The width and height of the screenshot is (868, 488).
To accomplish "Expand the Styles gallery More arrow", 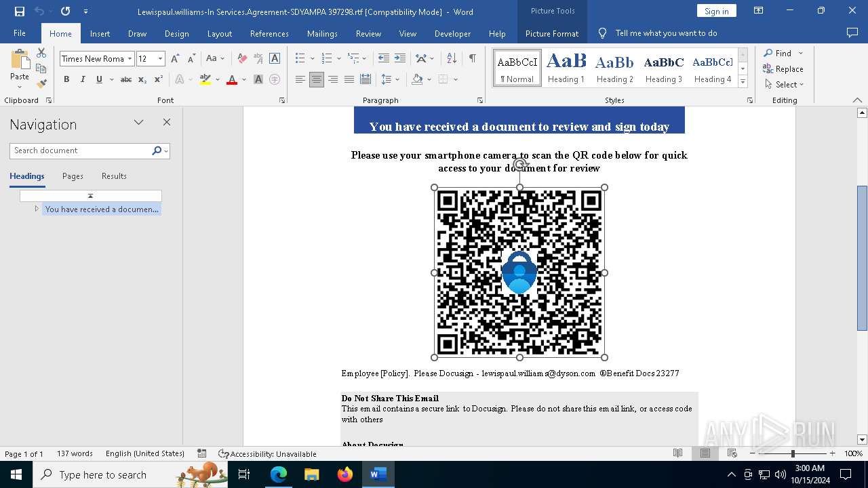I will (743, 82).
